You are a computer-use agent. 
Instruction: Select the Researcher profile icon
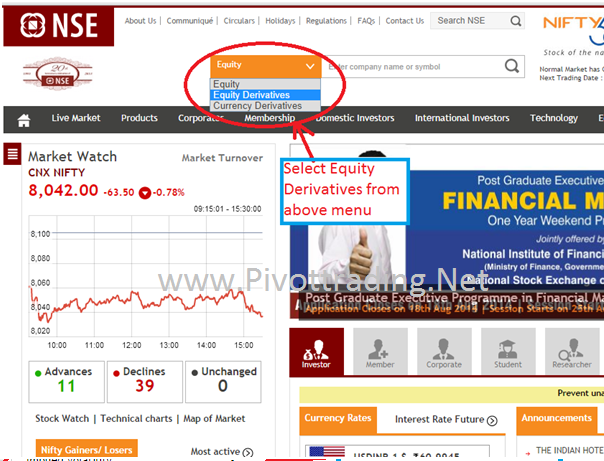pos(572,351)
